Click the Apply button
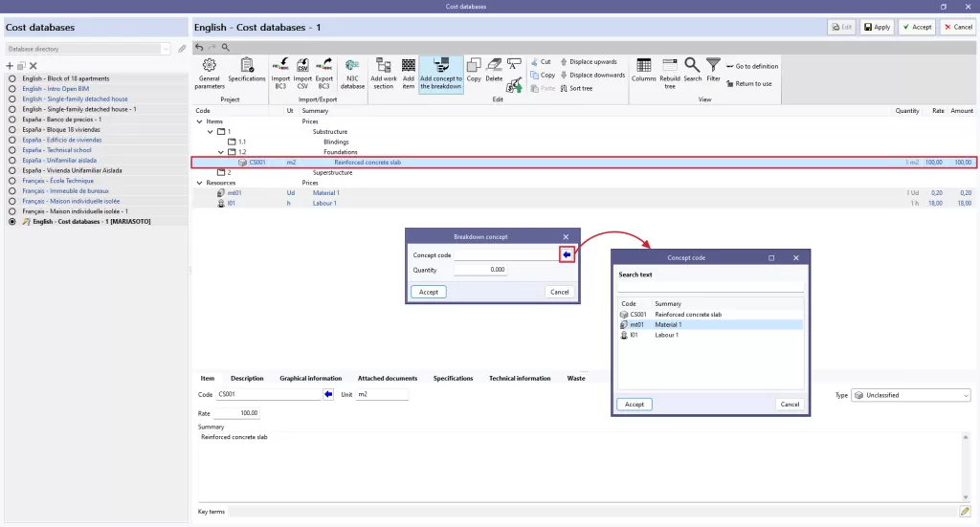980x527 pixels. (x=877, y=27)
